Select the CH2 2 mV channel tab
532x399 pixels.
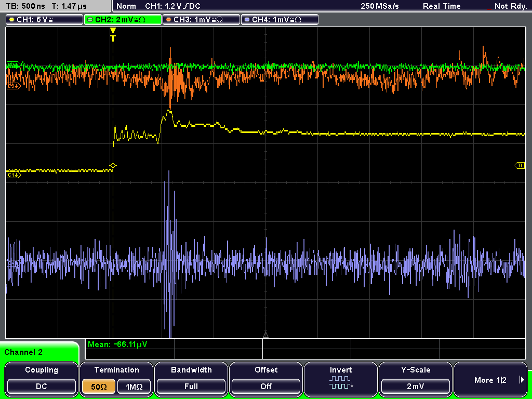(123, 20)
